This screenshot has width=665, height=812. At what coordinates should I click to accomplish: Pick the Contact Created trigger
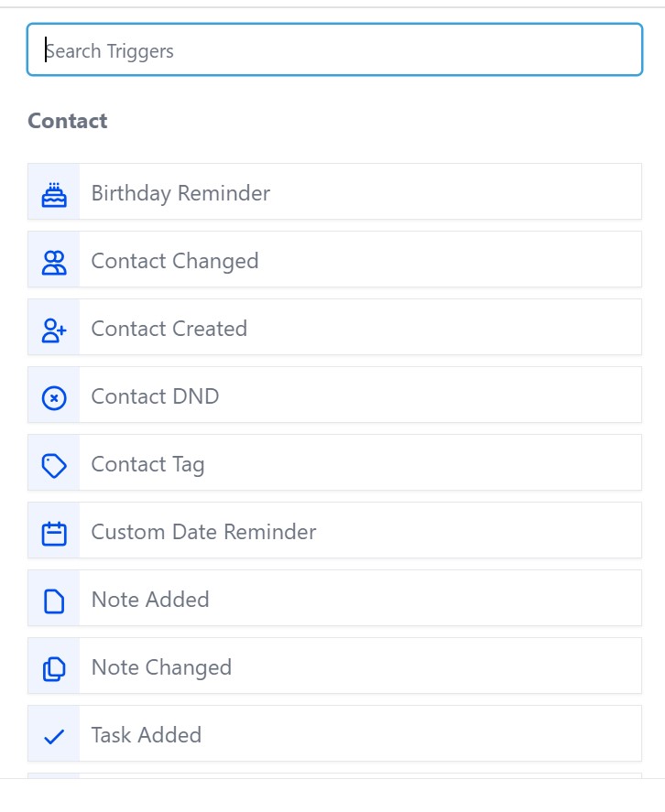(169, 329)
